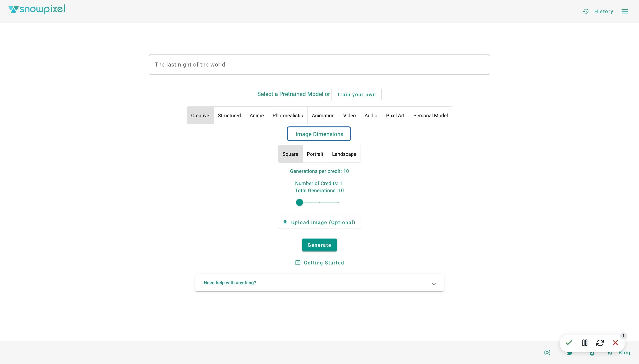
Task: Click the prompt text input field
Action: point(319,65)
